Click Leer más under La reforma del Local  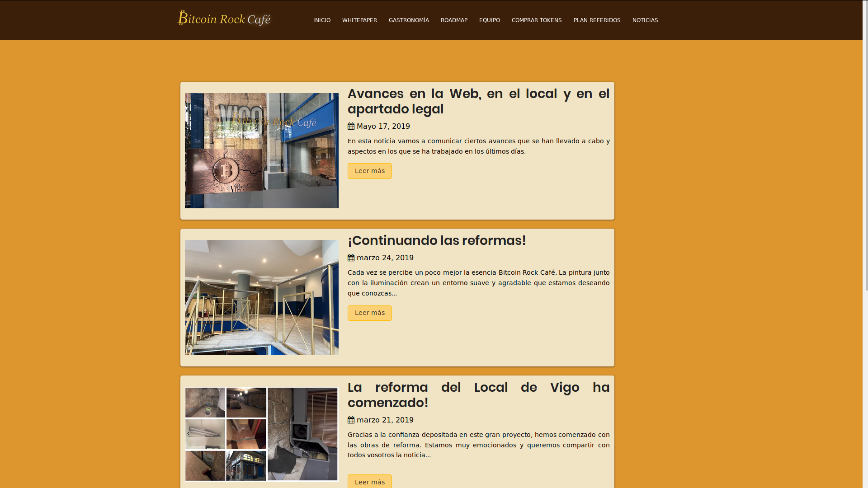pyautogui.click(x=369, y=482)
